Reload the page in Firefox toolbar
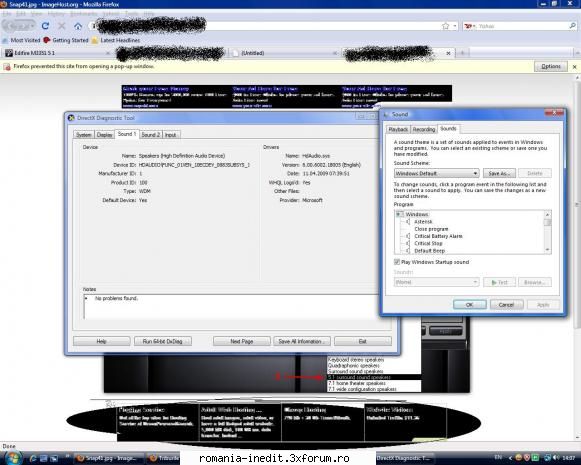The width and height of the screenshot is (581, 465). click(x=45, y=26)
